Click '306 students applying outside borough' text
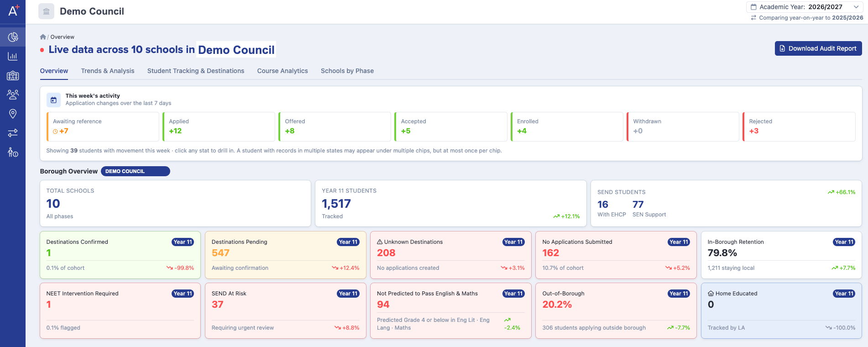868x347 pixels. pyautogui.click(x=594, y=328)
